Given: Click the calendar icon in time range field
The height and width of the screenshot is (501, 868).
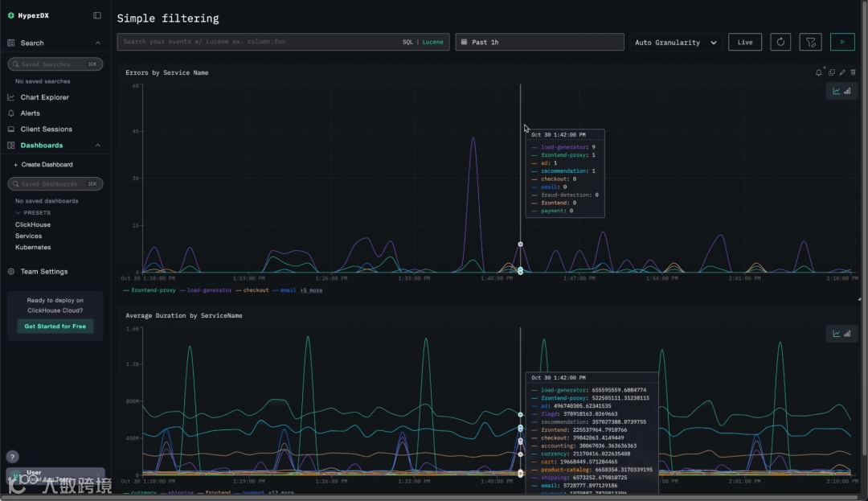Looking at the screenshot, I should point(464,42).
